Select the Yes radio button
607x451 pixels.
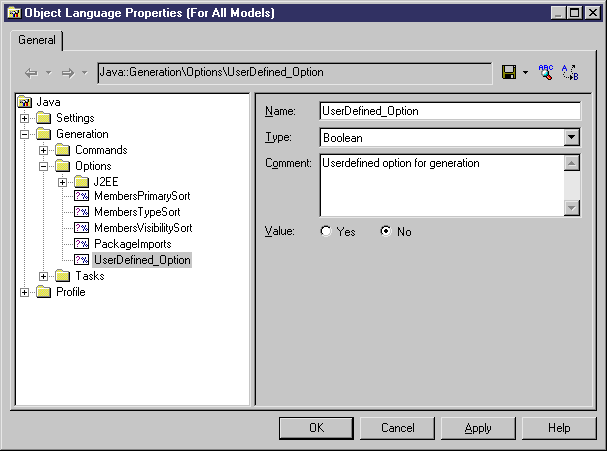click(x=326, y=232)
